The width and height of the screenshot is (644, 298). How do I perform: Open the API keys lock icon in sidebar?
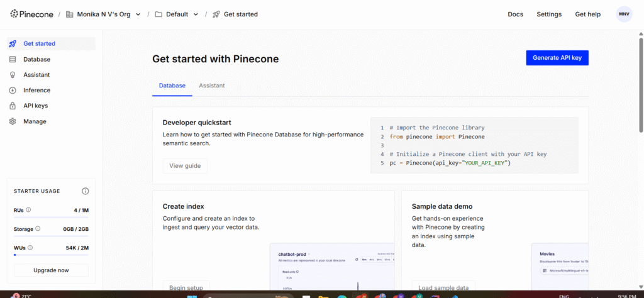[x=13, y=106]
